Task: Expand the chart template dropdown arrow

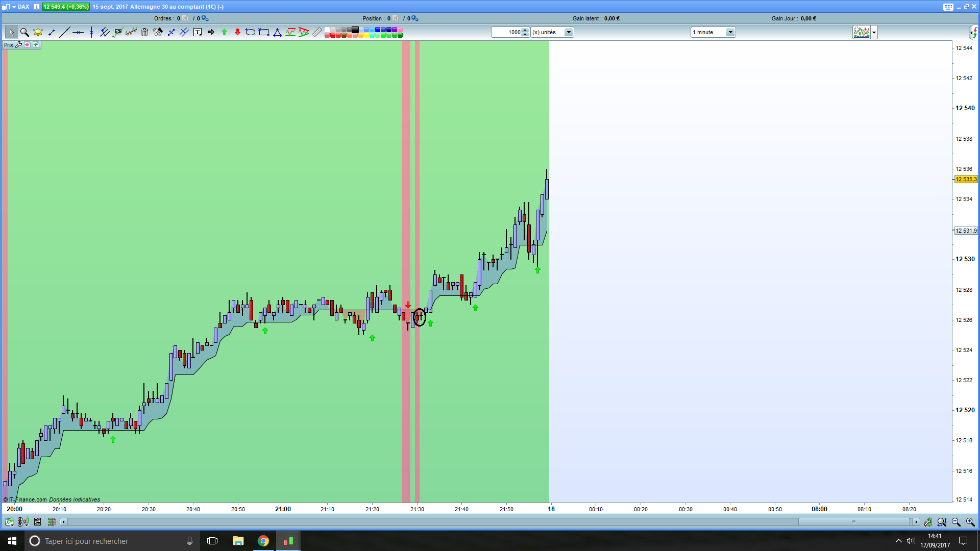Action: 874,32
